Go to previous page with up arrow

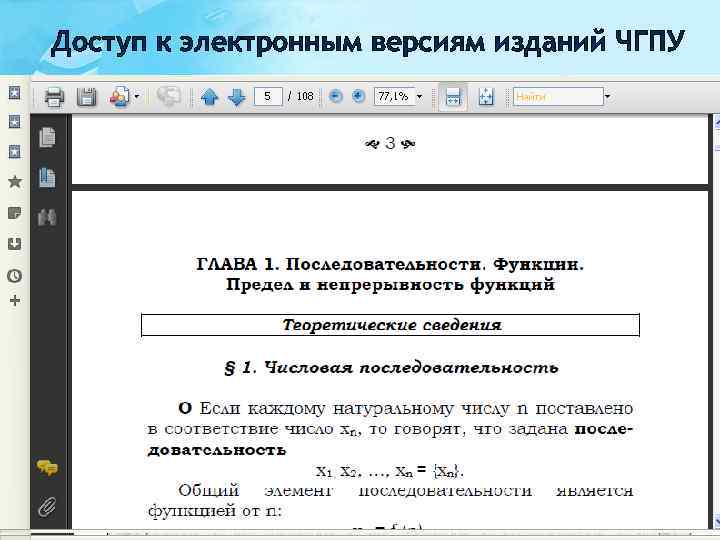pos(209,97)
